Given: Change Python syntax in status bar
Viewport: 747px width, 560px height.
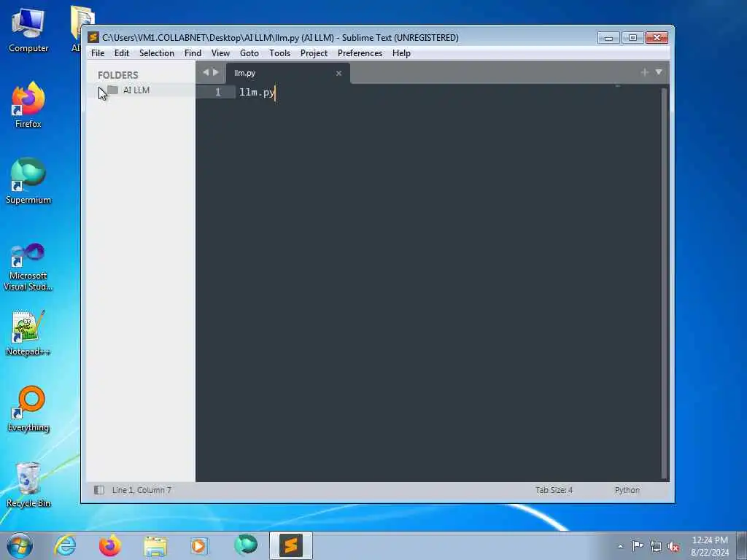Looking at the screenshot, I should point(627,489).
